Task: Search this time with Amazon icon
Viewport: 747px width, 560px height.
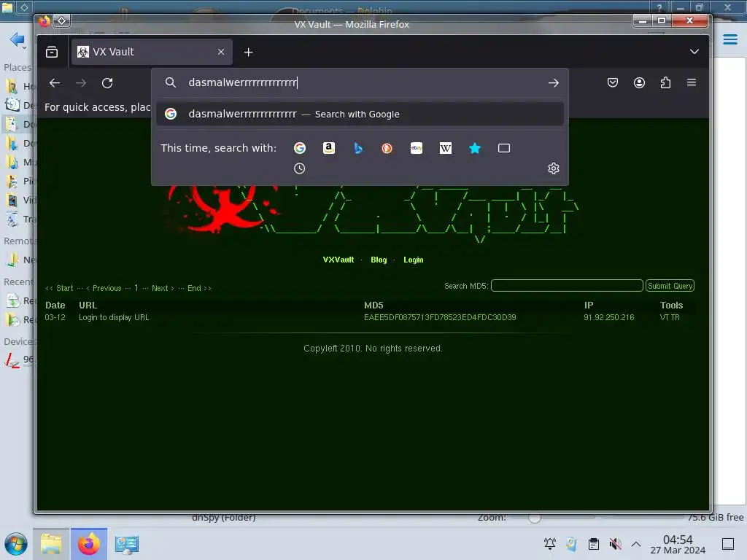Action: pos(329,148)
